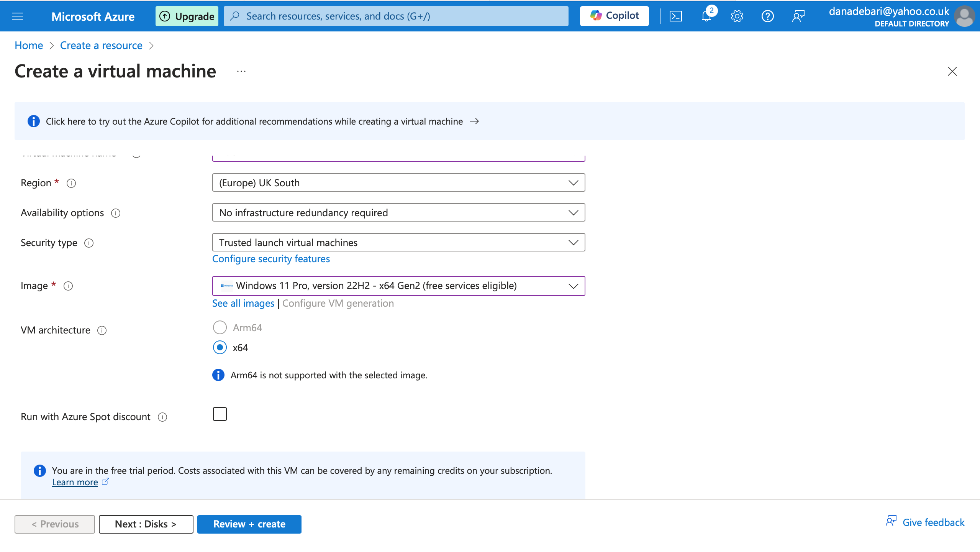Image resolution: width=980 pixels, height=552 pixels.
Task: Open Cloud Shell from the top bar
Action: pyautogui.click(x=675, y=16)
